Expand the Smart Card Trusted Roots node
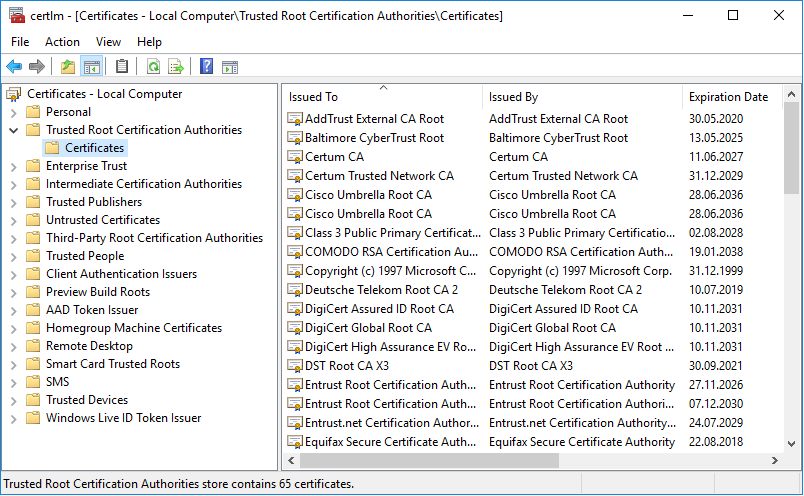Image resolution: width=804 pixels, height=496 pixels. pyautogui.click(x=13, y=365)
